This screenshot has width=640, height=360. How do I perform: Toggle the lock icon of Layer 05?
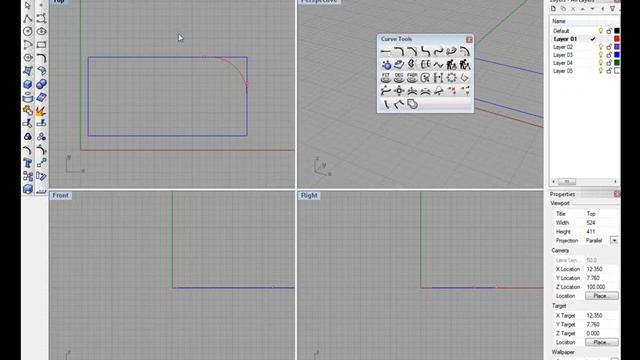click(609, 71)
